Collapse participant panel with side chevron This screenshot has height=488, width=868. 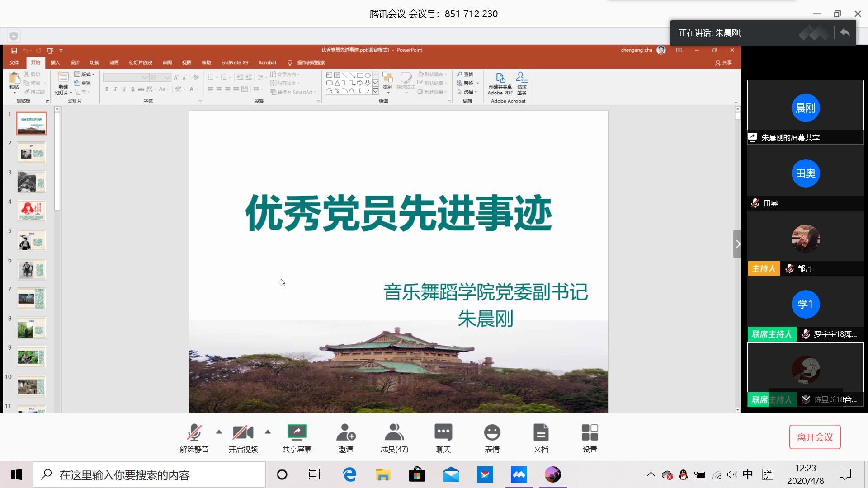(737, 244)
